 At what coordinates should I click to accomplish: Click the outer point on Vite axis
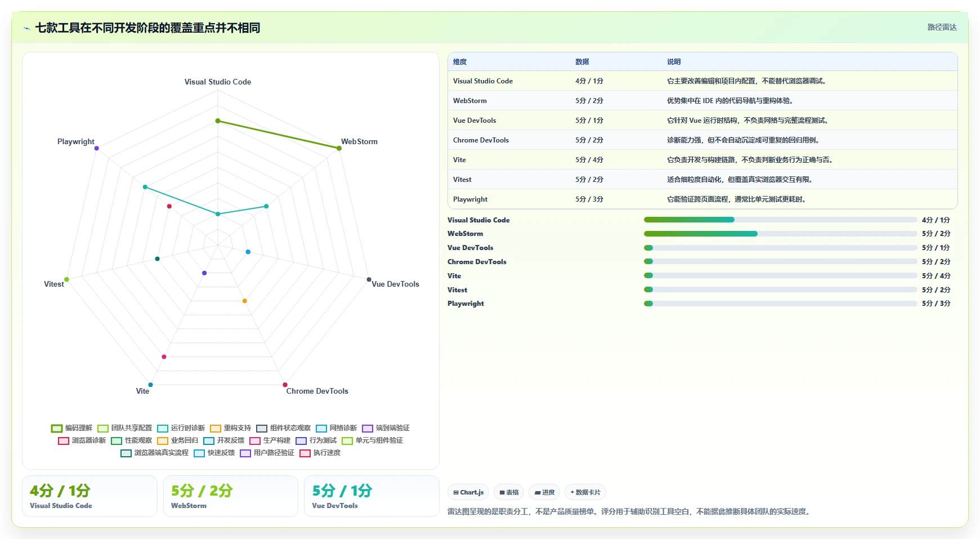(x=150, y=385)
